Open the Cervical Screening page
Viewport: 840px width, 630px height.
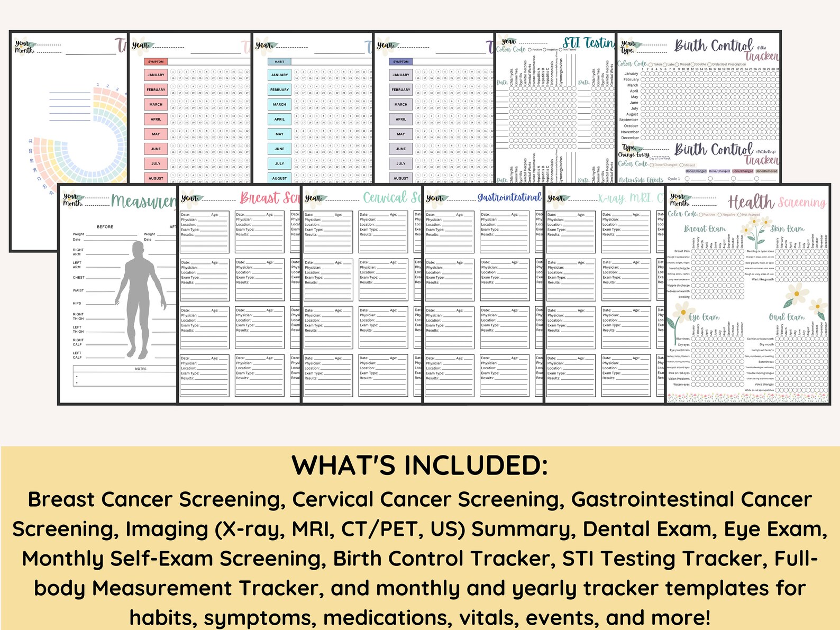(x=362, y=295)
